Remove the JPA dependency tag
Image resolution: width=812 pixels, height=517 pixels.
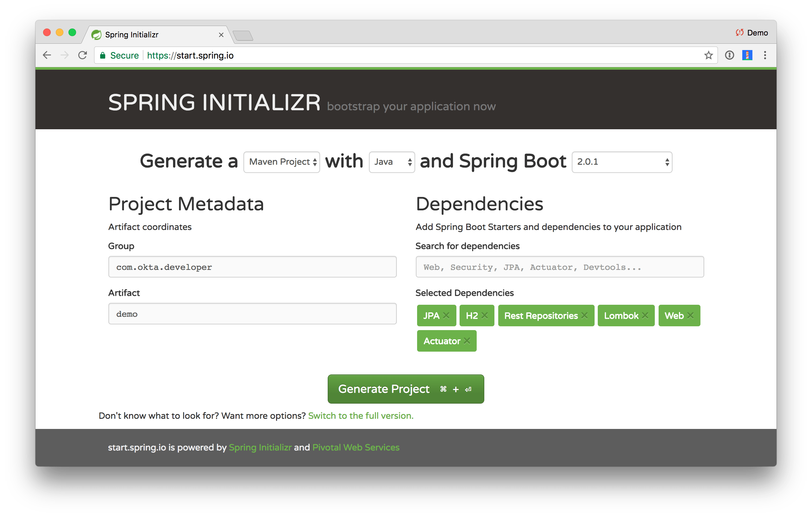(446, 316)
